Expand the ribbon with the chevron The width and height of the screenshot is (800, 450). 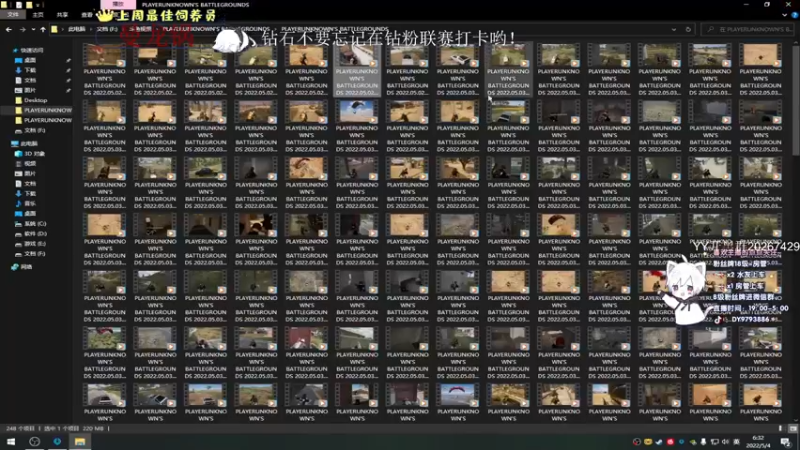pyautogui.click(x=784, y=15)
